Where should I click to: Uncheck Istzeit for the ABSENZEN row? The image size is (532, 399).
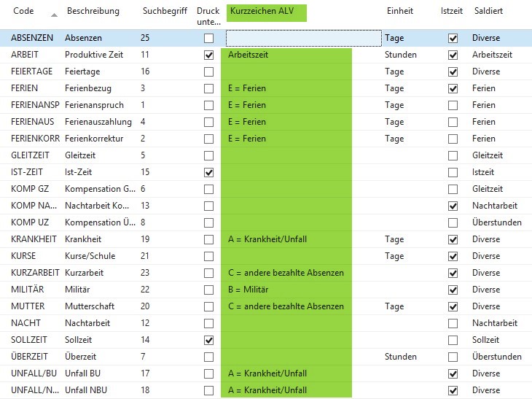pos(453,38)
